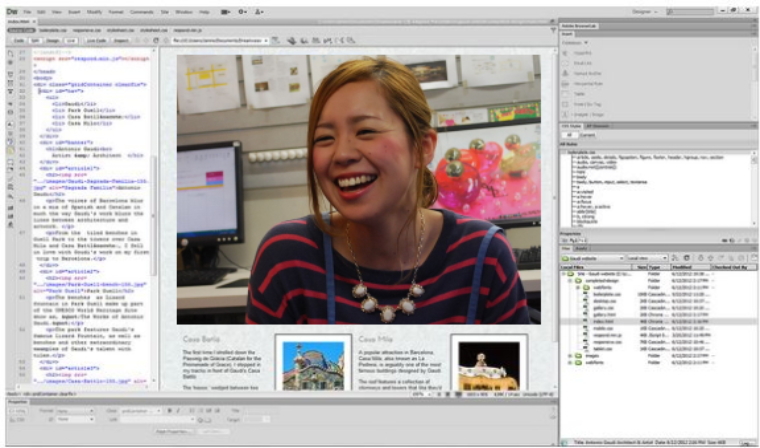
Task: Open respond.min.js related file
Action: pos(188,30)
